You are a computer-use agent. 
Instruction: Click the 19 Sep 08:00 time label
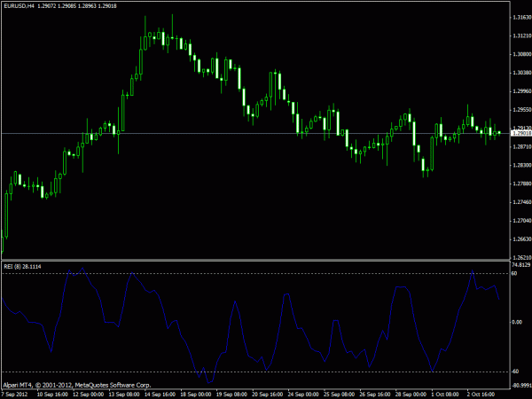pyautogui.click(x=231, y=395)
